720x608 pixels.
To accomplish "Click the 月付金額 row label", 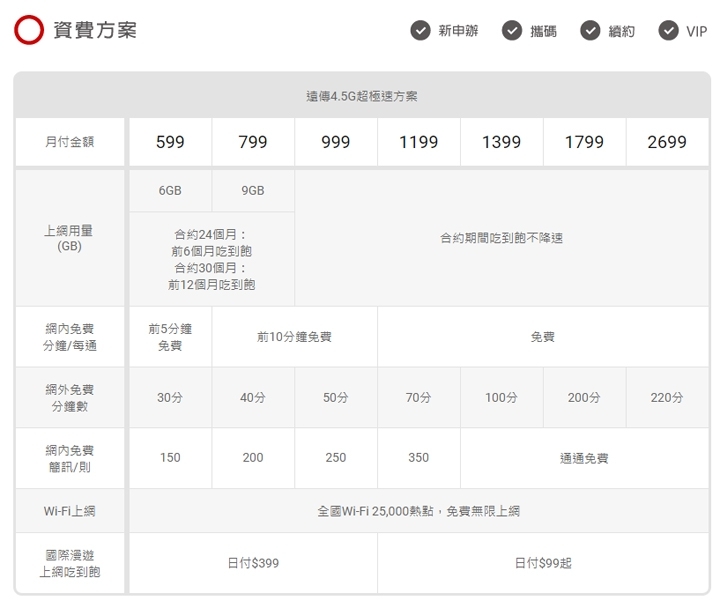I will point(69,142).
